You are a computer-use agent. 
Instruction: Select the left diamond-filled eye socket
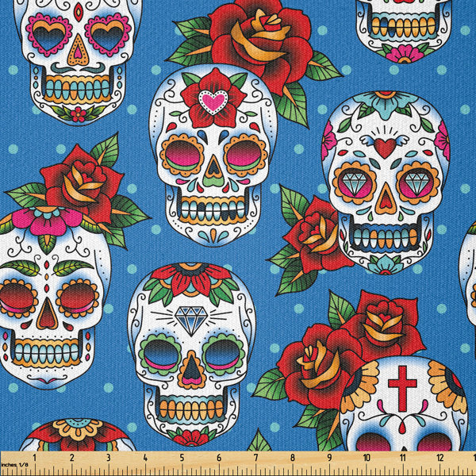351,182
